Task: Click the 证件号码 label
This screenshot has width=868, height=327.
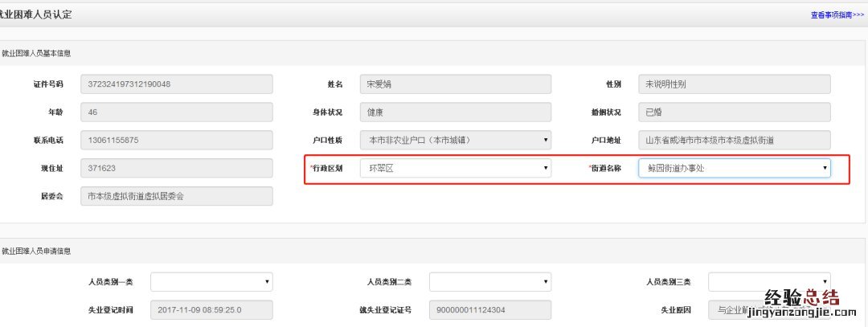Action: pyautogui.click(x=48, y=84)
